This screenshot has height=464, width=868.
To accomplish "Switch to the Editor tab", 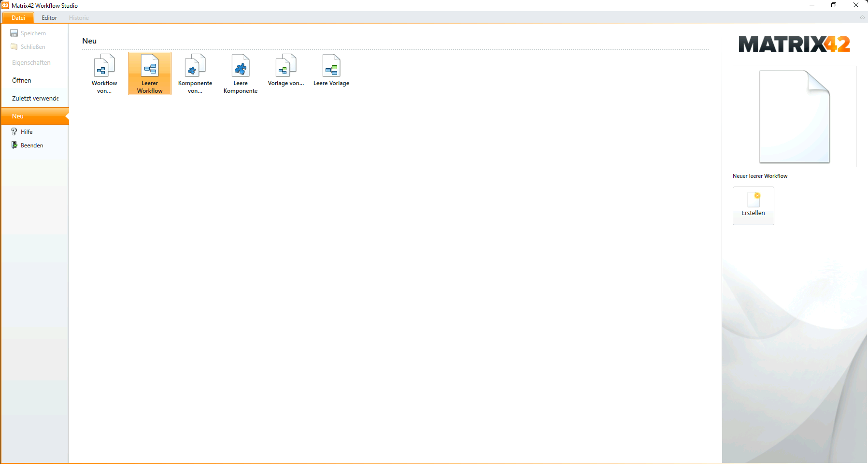I will [x=49, y=18].
